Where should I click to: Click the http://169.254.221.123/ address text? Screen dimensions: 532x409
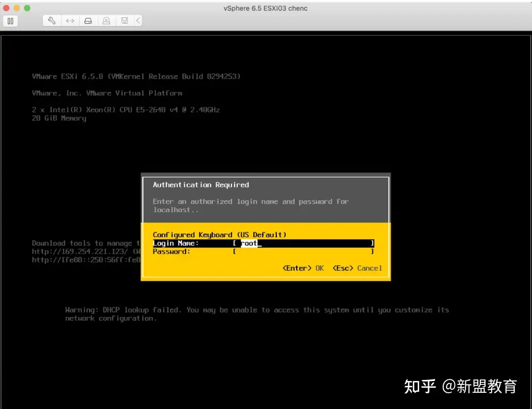(x=80, y=252)
